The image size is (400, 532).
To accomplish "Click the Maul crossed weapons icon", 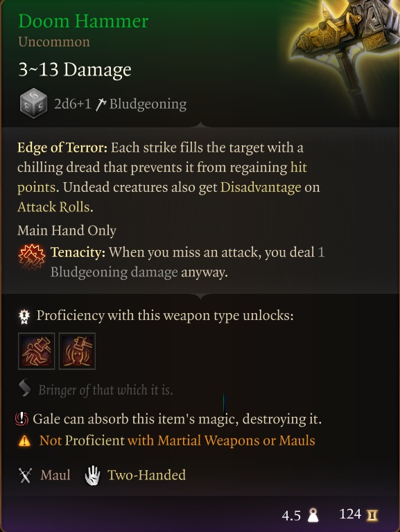I will tap(26, 475).
